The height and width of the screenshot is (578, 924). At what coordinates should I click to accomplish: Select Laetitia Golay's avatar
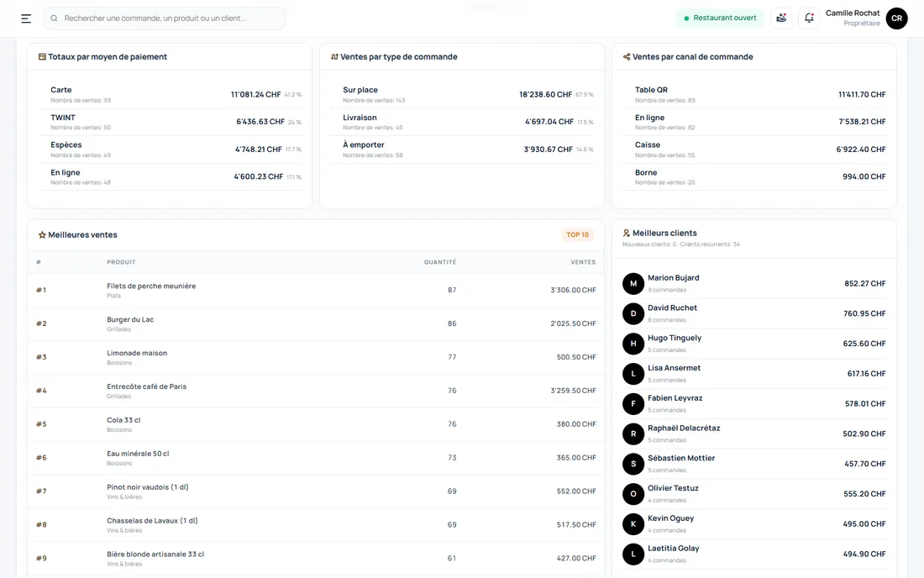pyautogui.click(x=633, y=554)
